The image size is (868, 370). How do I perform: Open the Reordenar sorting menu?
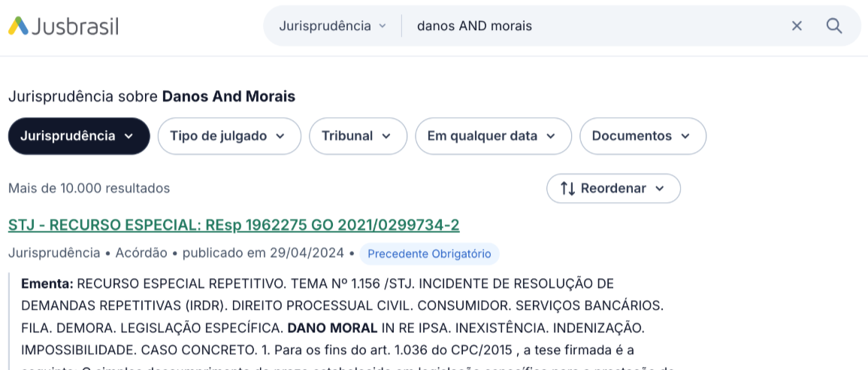(613, 188)
